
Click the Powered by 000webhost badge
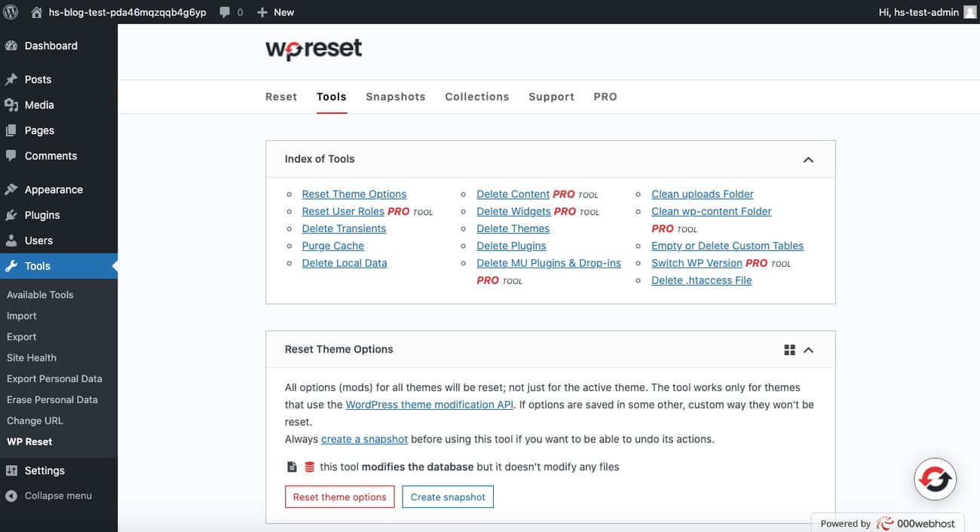tap(887, 522)
